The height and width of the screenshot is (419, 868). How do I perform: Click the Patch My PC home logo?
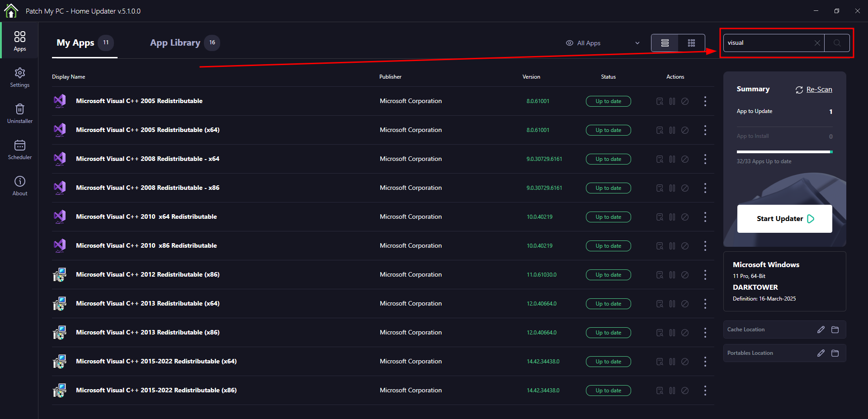[11, 10]
